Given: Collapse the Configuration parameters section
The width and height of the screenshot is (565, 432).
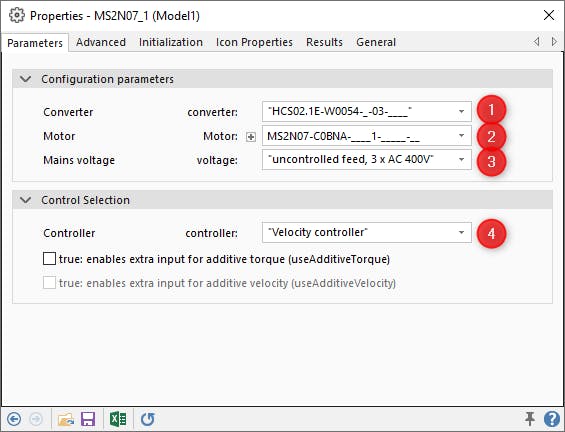Looking at the screenshot, I should pyautogui.click(x=26, y=79).
